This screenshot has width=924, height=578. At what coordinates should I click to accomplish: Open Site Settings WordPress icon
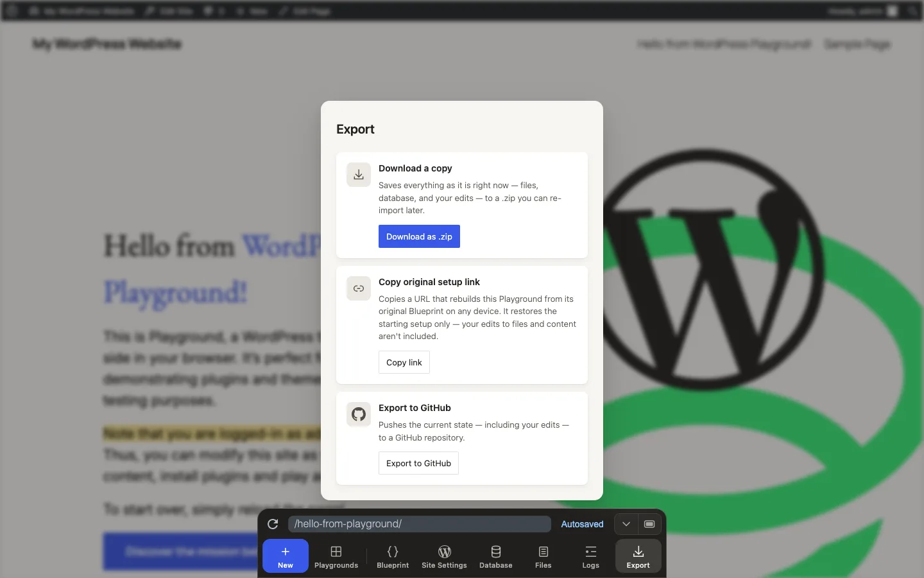444,556
